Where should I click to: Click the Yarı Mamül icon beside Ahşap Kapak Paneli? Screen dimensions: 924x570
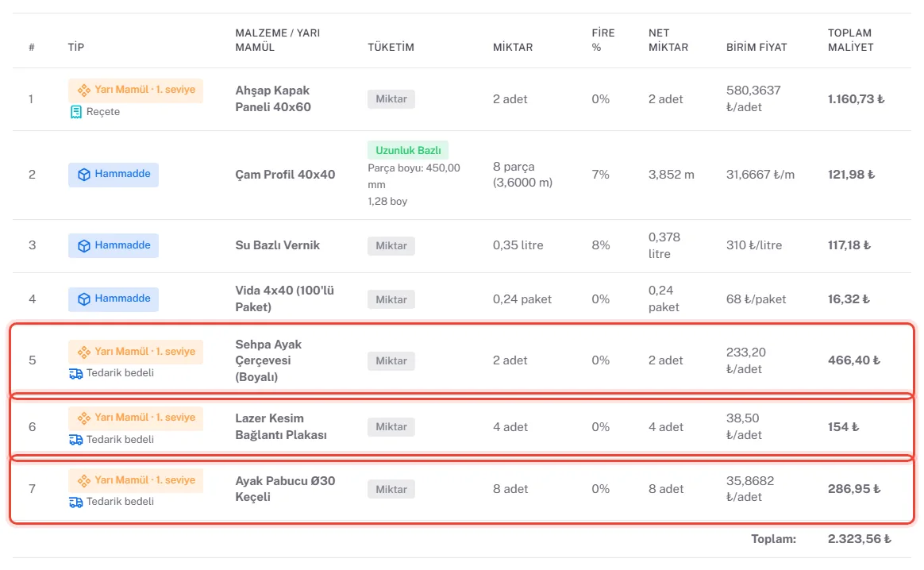[x=83, y=91]
